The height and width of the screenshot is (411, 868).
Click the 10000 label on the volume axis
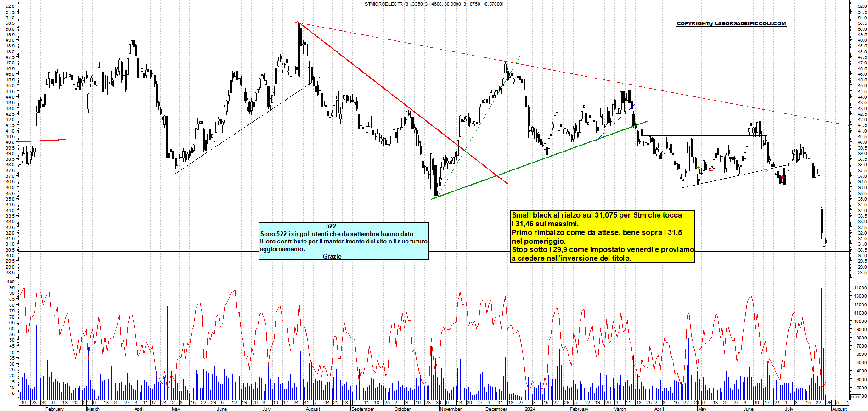860,321
